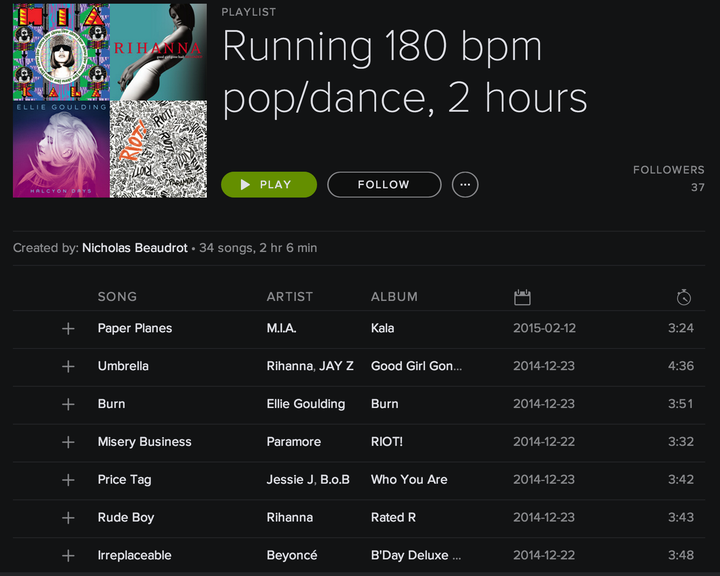Click the duration 3:32 for Misery Business
The width and height of the screenshot is (720, 576).
(681, 442)
